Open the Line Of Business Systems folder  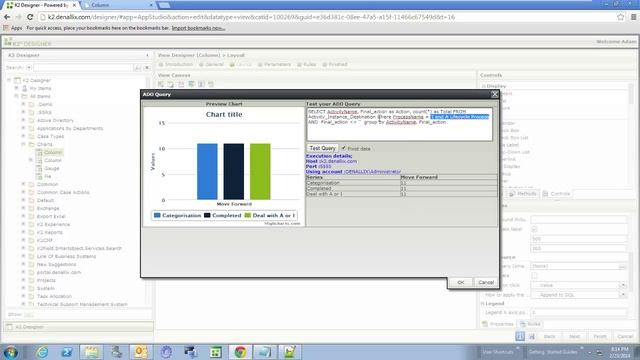pos(66,256)
